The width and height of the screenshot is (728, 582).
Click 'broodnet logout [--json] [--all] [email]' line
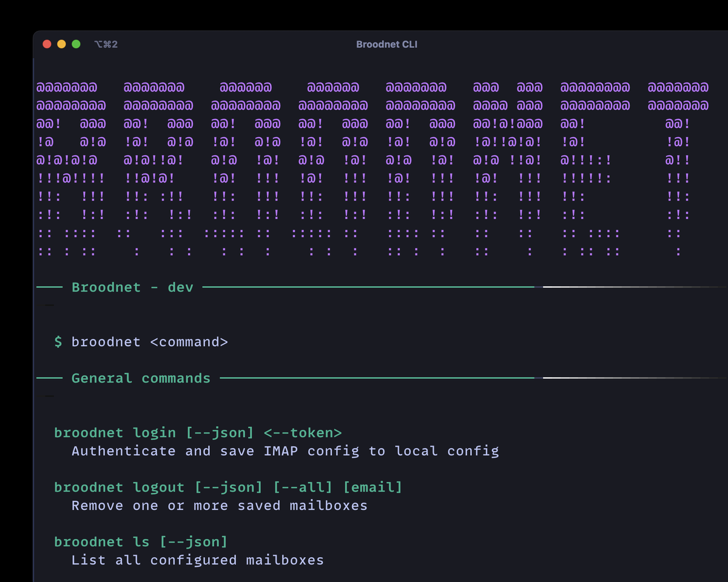coord(228,487)
